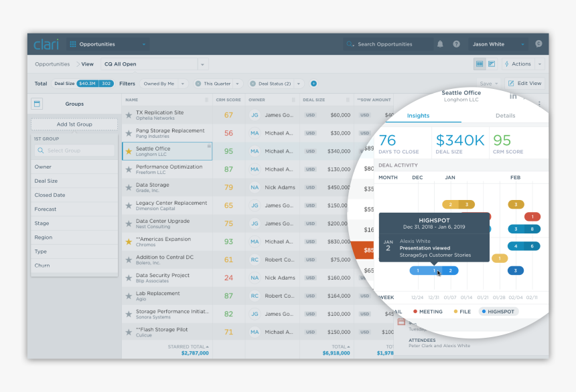Group by Churn
Image resolution: width=576 pixels, height=392 pixels.
pos(74,266)
